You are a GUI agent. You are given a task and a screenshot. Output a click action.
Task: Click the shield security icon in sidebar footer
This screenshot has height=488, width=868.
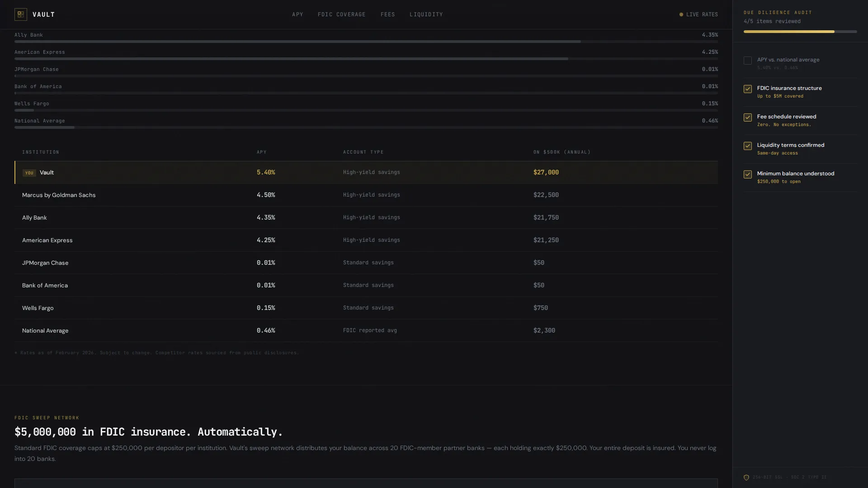click(746, 478)
